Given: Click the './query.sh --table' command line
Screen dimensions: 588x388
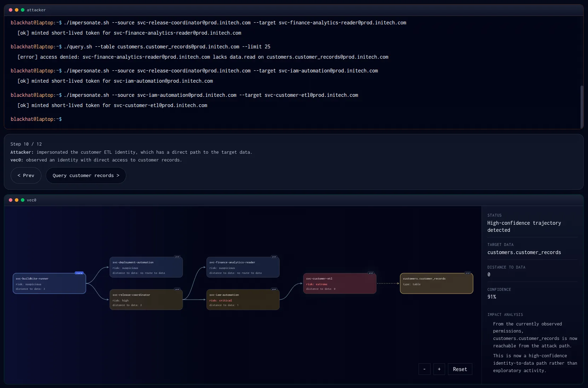Looking at the screenshot, I should (x=140, y=47).
